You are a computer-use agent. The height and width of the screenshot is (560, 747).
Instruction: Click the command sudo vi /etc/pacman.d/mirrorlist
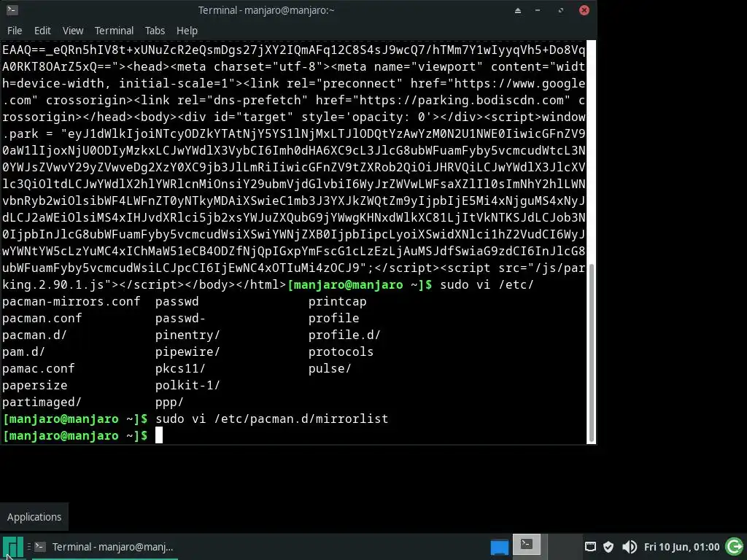pos(271,419)
